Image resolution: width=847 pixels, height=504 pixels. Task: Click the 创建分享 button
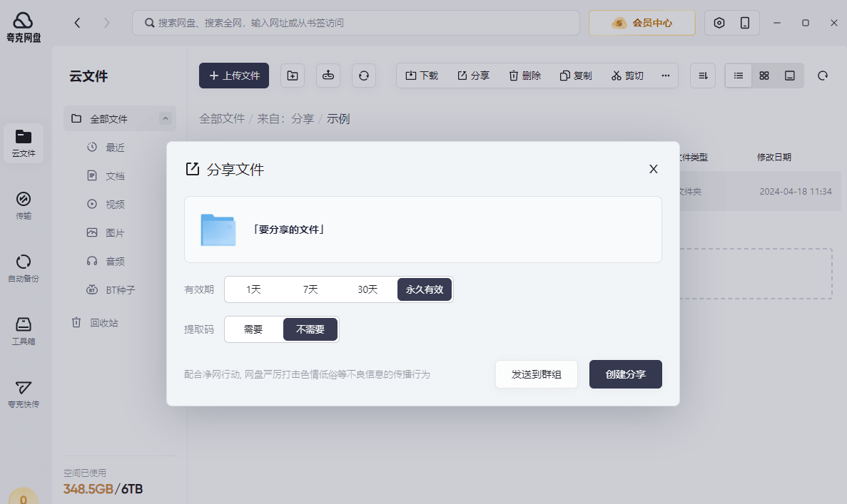625,374
